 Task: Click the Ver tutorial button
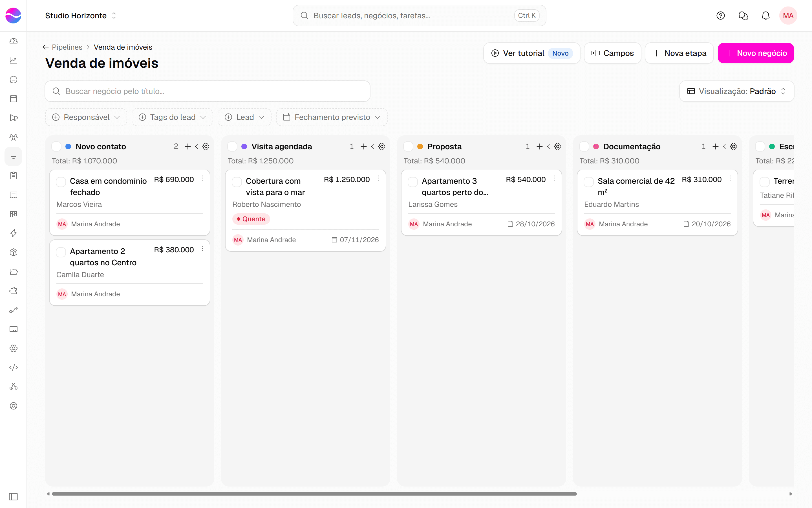(x=531, y=53)
